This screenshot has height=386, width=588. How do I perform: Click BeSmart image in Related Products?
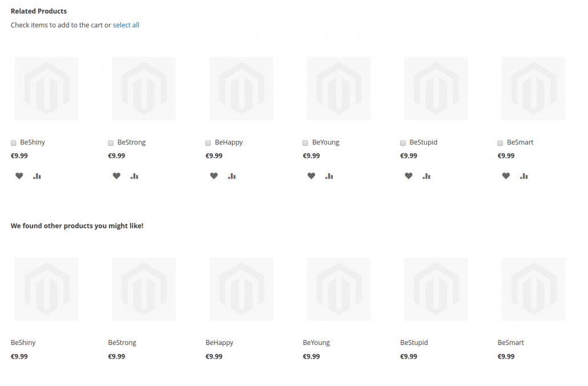(x=533, y=89)
